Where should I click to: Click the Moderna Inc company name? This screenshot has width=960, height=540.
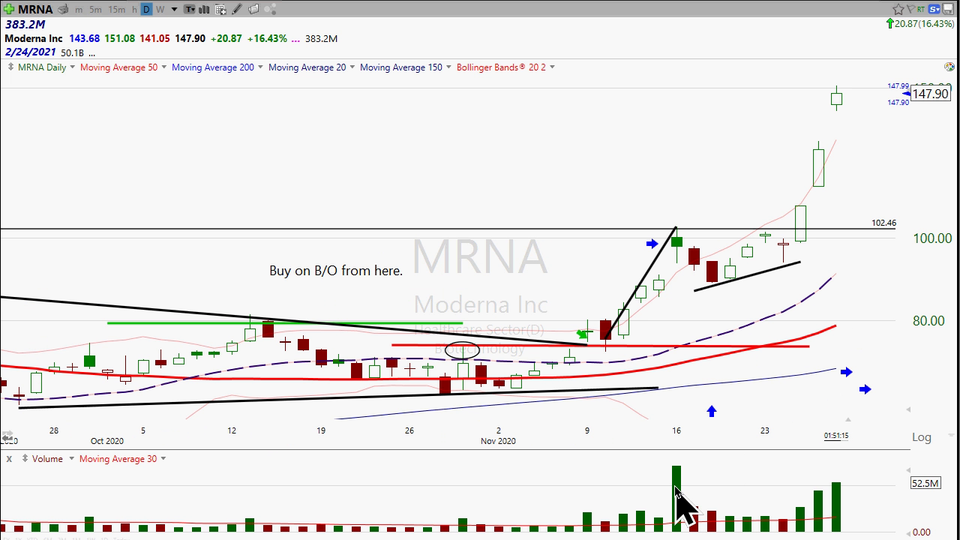34,38
